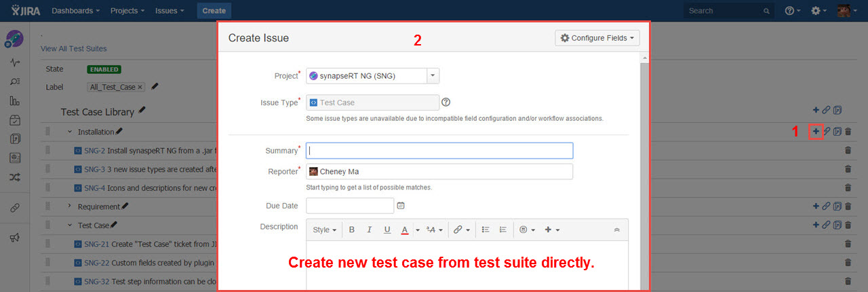Expand the Requirement folder
868x292 pixels.
tap(69, 206)
